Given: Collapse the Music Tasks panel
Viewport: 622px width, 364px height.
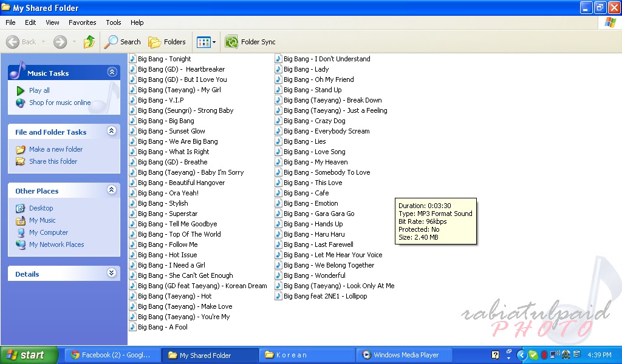Looking at the screenshot, I should pos(112,72).
